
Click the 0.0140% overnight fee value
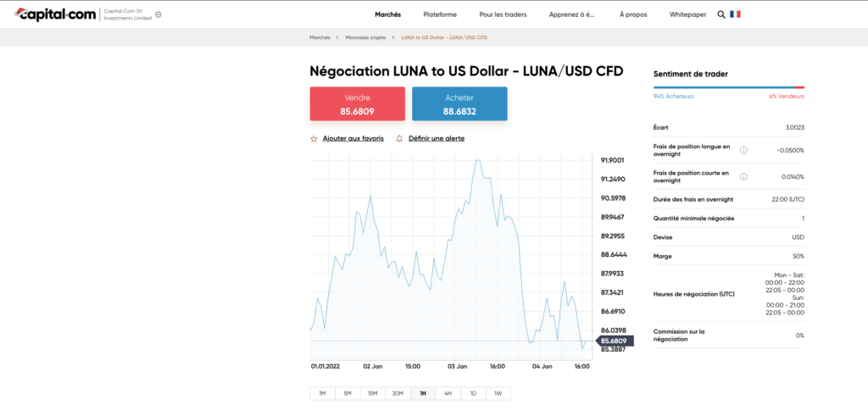(793, 176)
